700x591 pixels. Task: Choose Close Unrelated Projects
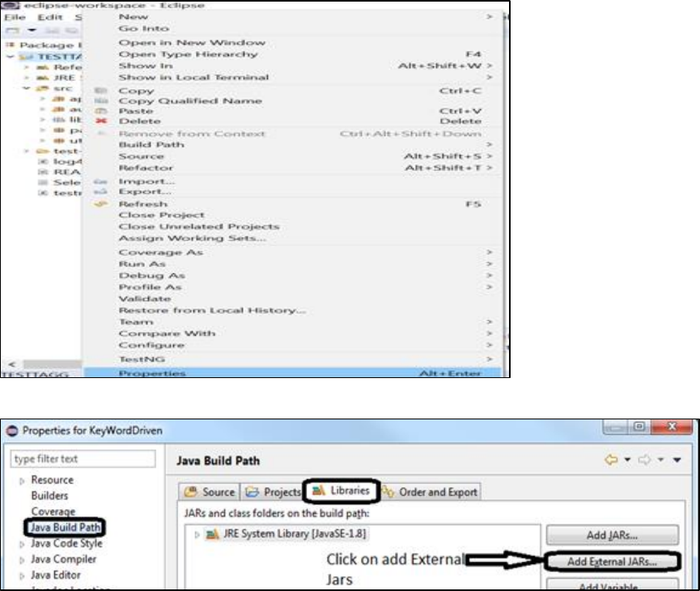click(x=293, y=227)
